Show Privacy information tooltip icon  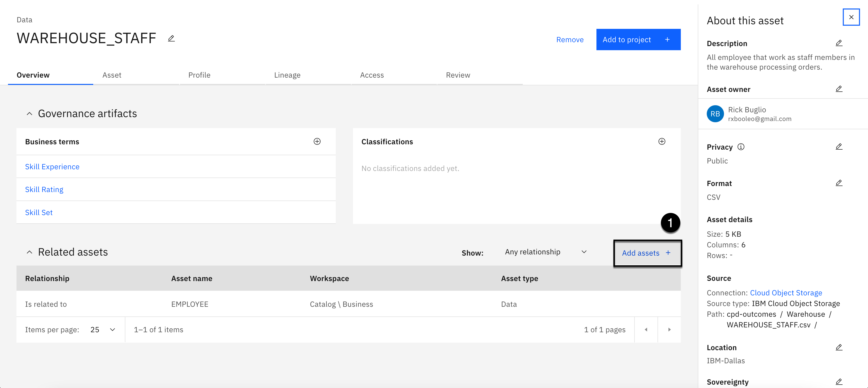[x=741, y=147]
